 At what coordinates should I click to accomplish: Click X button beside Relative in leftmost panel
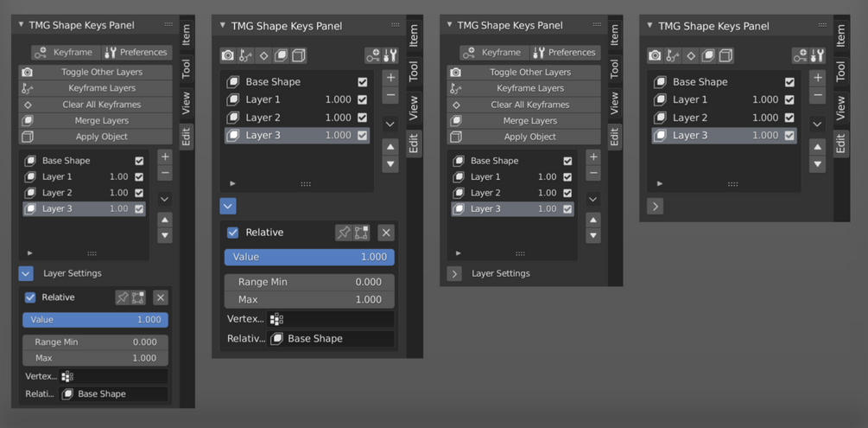point(161,297)
